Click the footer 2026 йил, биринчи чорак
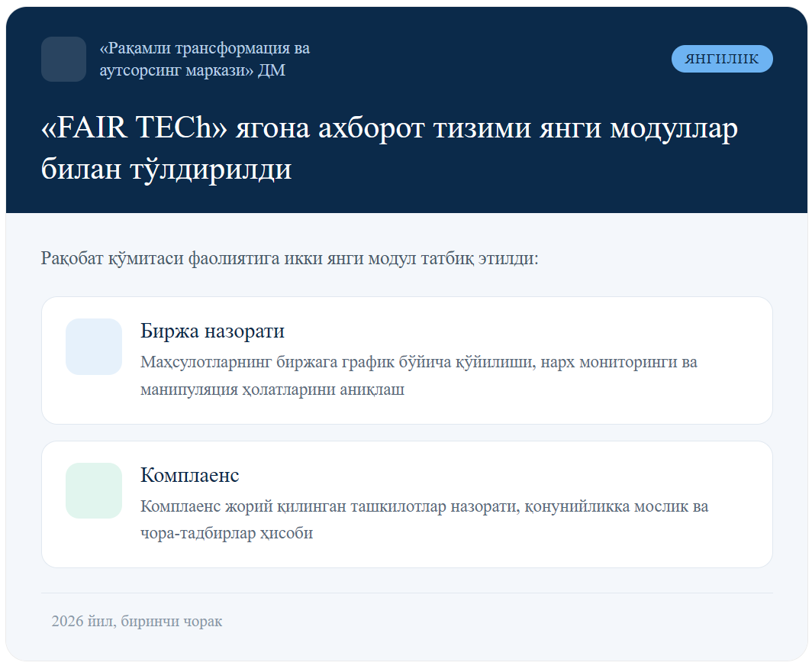Screen dimensions: 812x669 (x=137, y=621)
